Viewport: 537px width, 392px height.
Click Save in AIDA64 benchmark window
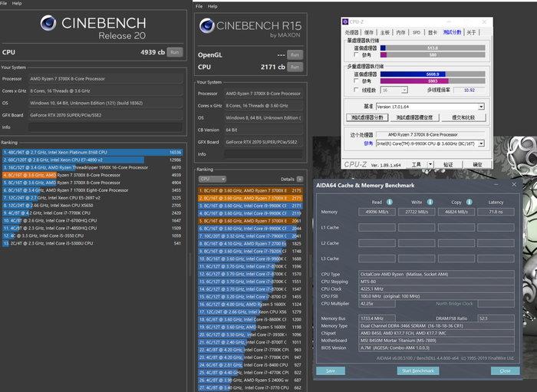(x=331, y=371)
